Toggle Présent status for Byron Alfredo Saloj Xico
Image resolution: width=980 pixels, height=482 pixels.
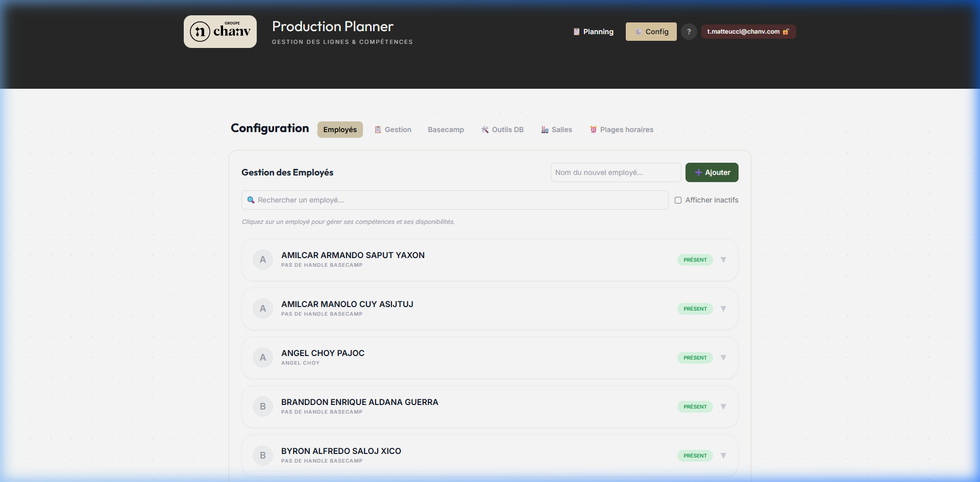coord(695,455)
